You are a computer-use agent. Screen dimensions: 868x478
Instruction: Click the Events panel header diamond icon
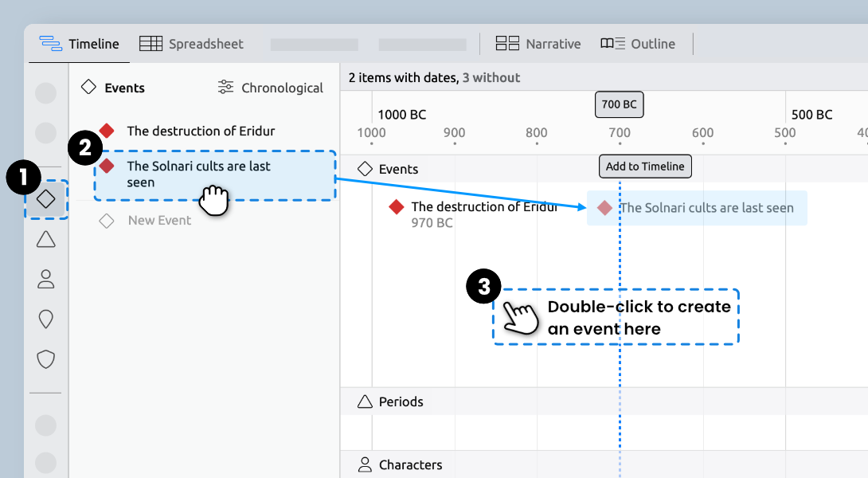(x=88, y=87)
